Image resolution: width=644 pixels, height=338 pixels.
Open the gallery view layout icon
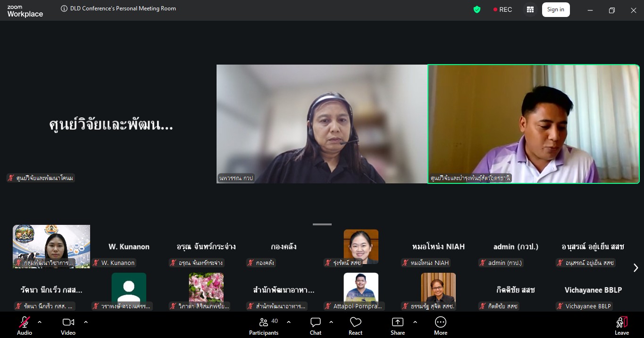coord(530,10)
